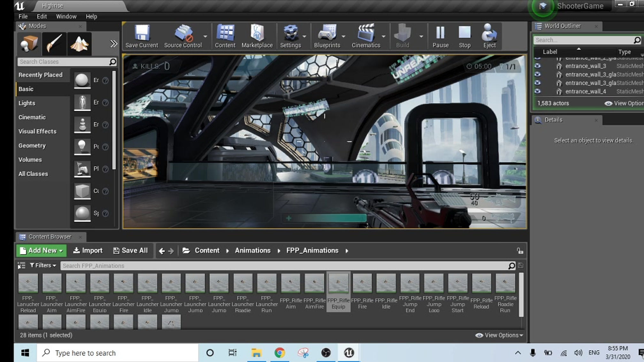The image size is (644, 362).
Task: Toggle visibility of entrance_wall_3
Action: point(538,66)
